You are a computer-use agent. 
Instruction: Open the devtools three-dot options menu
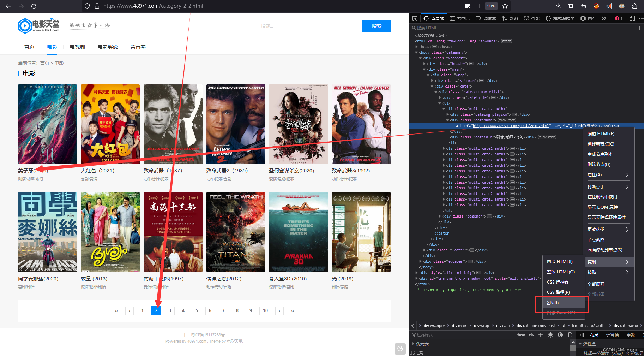pos(641,18)
